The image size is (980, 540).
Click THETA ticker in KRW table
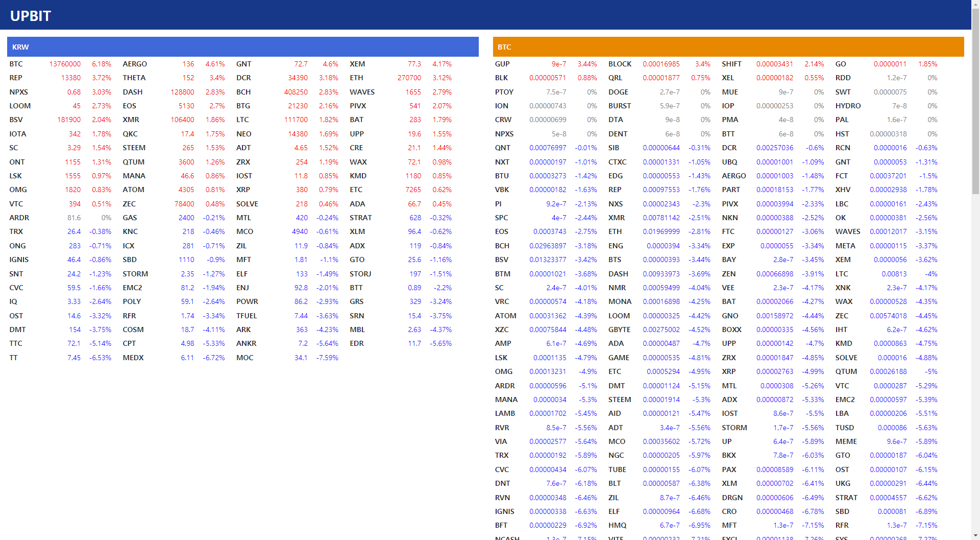pos(134,78)
